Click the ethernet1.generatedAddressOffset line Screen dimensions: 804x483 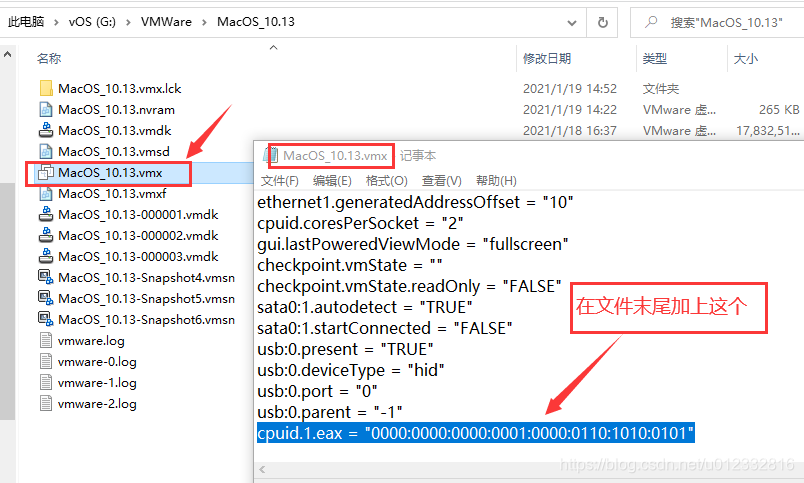click(x=415, y=202)
